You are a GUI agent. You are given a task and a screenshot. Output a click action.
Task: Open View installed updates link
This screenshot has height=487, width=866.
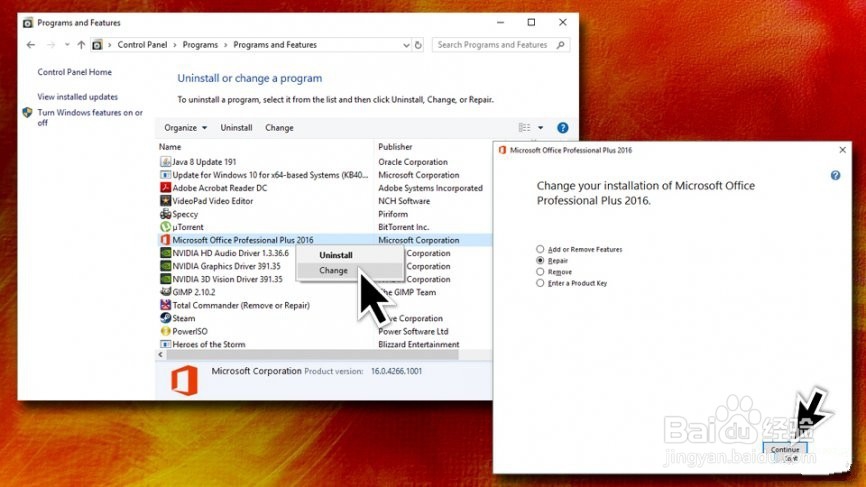click(78, 97)
